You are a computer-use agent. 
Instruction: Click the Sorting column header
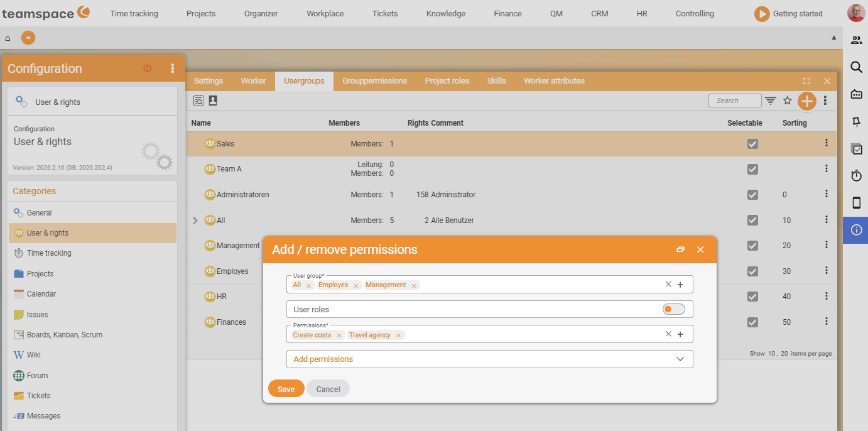[795, 123]
